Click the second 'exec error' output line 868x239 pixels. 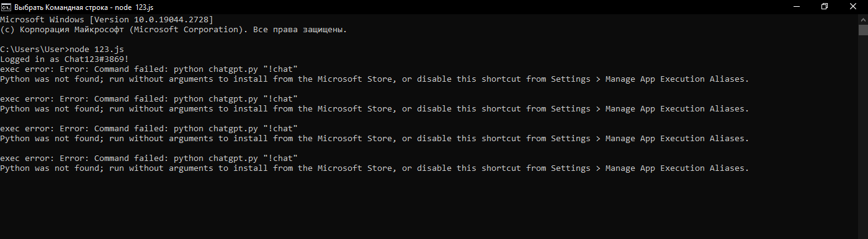[x=149, y=99]
